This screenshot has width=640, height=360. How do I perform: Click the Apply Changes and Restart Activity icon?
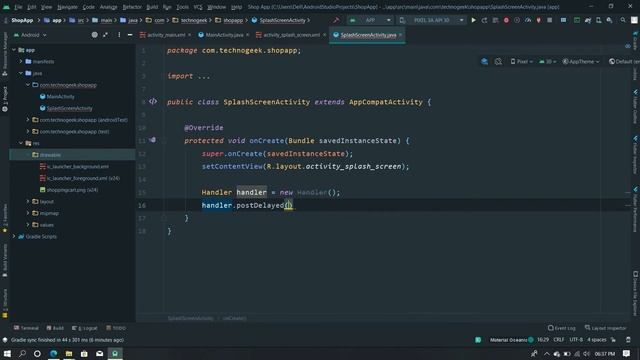(x=484, y=20)
